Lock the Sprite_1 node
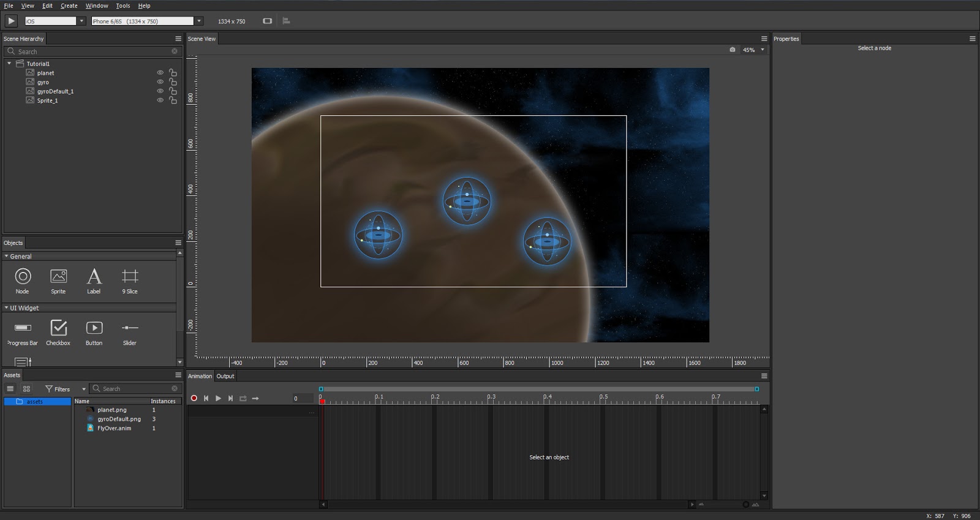Image resolution: width=980 pixels, height=520 pixels. [173, 100]
